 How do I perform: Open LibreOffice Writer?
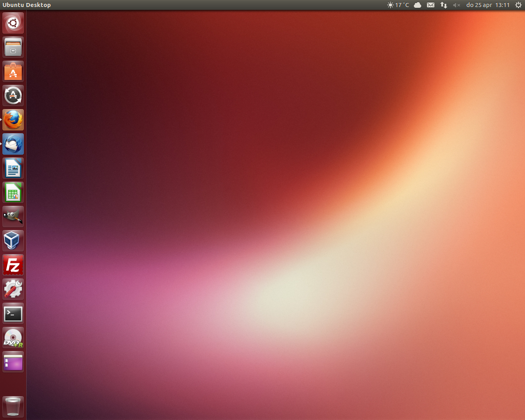pos(13,168)
